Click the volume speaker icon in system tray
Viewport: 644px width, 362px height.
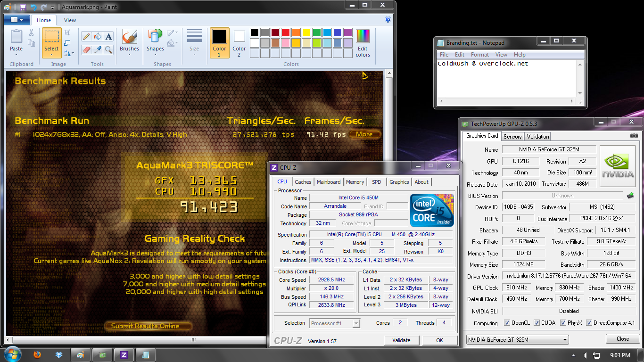tap(585, 355)
